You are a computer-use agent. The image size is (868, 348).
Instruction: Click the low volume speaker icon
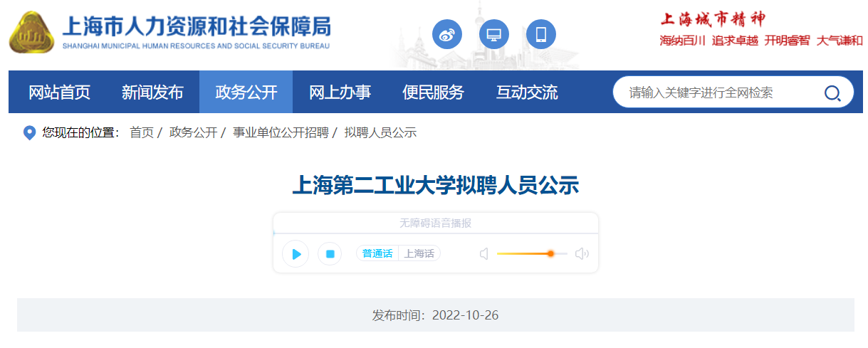click(x=484, y=254)
